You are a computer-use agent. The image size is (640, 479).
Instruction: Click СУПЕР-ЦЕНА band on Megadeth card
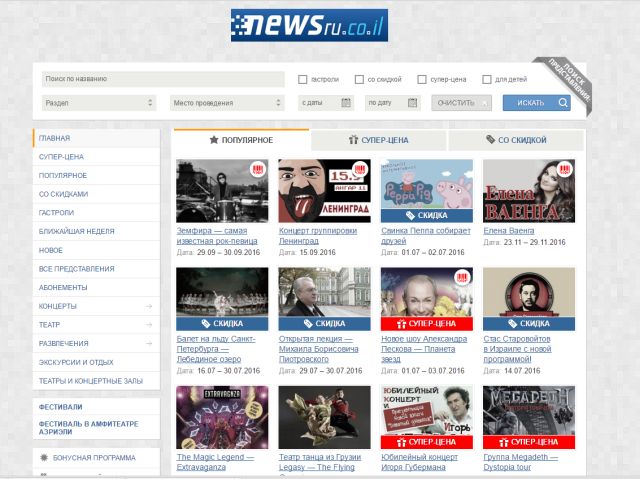529,442
